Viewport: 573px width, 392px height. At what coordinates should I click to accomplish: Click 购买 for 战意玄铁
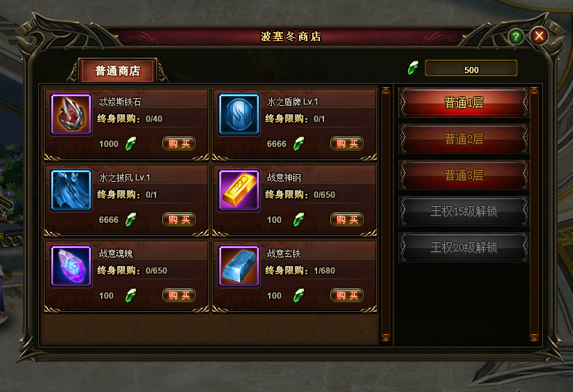346,295
